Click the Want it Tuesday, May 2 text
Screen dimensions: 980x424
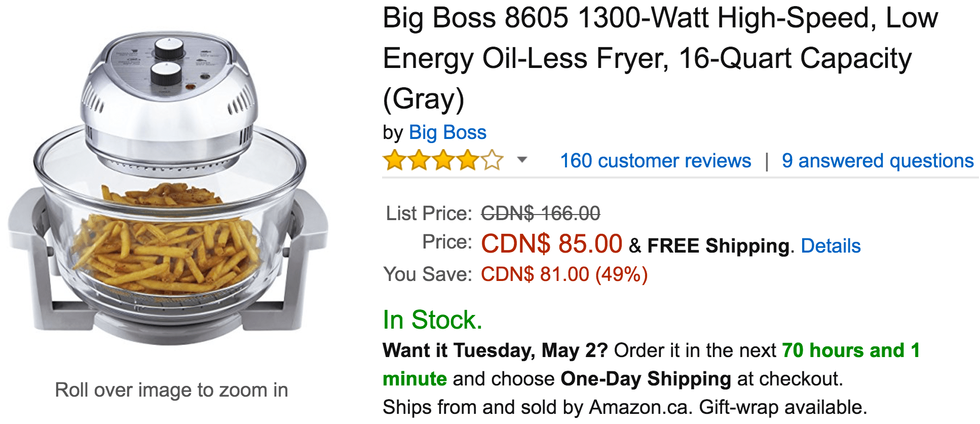click(495, 350)
